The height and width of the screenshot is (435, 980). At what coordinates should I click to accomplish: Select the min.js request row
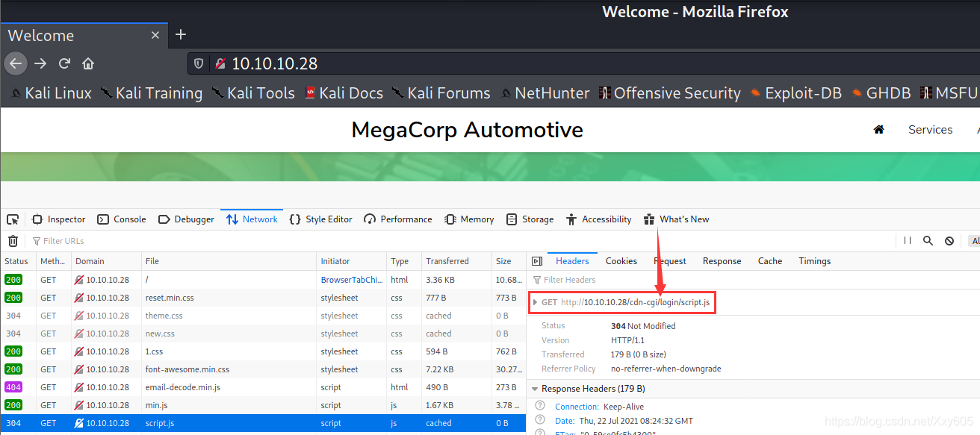pyautogui.click(x=262, y=405)
